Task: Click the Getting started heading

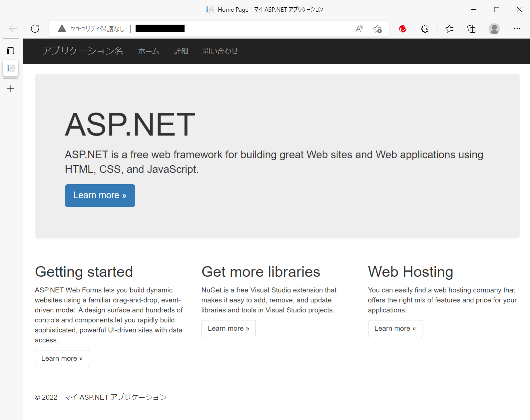Action: point(84,272)
